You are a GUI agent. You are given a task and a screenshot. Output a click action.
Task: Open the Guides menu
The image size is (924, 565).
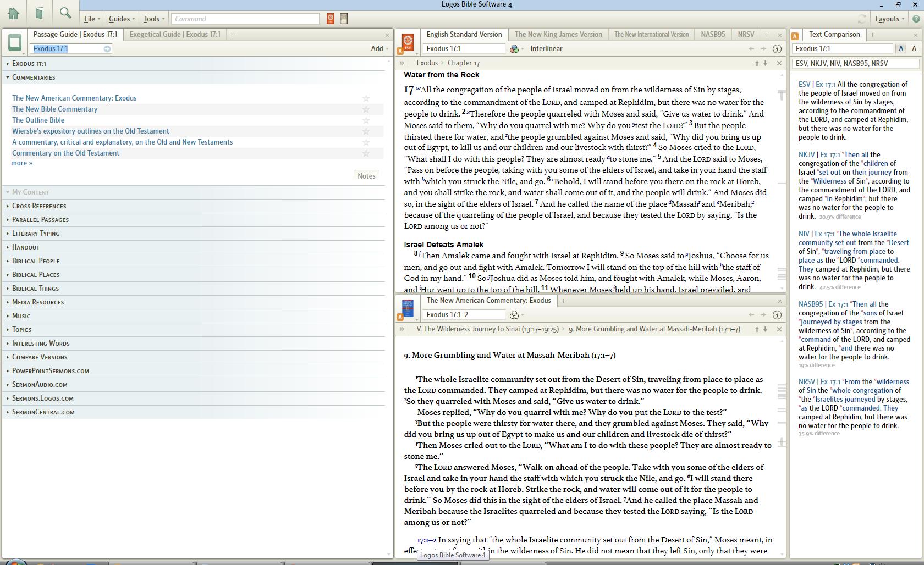122,19
